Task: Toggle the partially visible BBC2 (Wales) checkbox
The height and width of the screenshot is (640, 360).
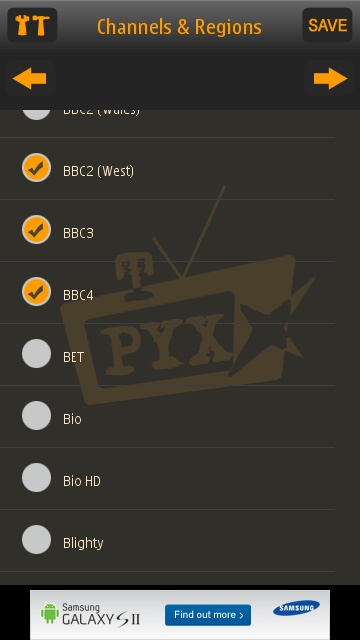Action: tap(36, 115)
